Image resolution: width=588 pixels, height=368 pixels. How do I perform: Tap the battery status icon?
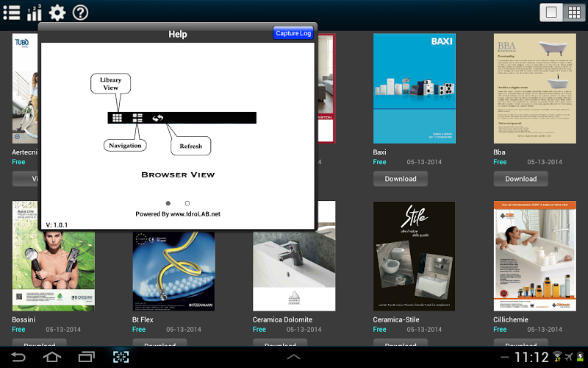(581, 356)
